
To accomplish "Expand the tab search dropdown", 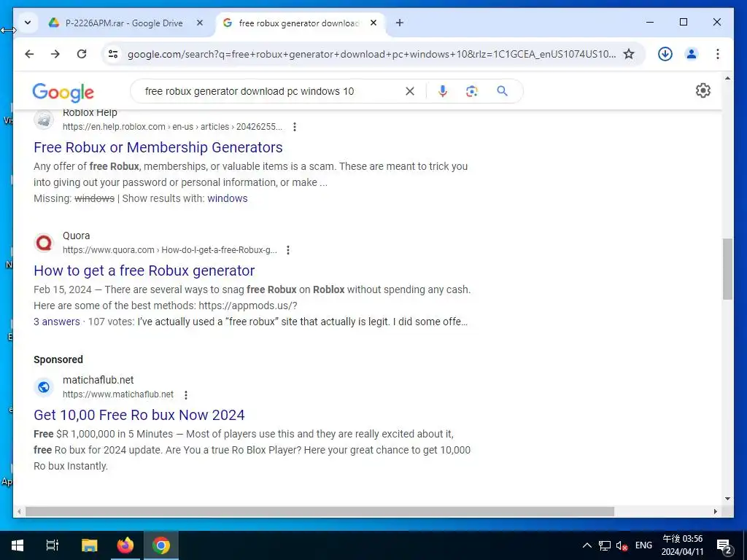I will pyautogui.click(x=28, y=23).
